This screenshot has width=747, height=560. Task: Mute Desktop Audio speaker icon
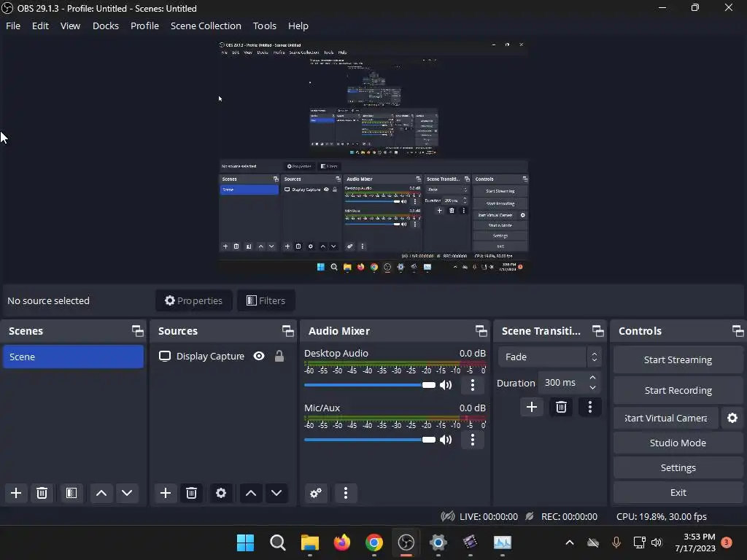(x=446, y=385)
